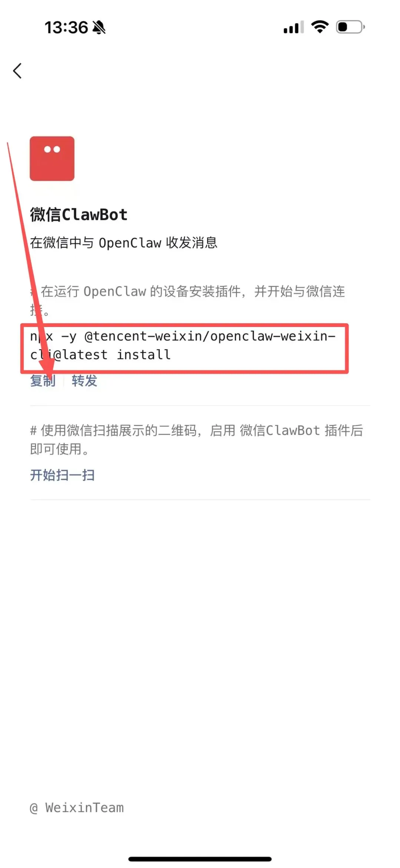Copy the install command with 复制

[x=43, y=381]
